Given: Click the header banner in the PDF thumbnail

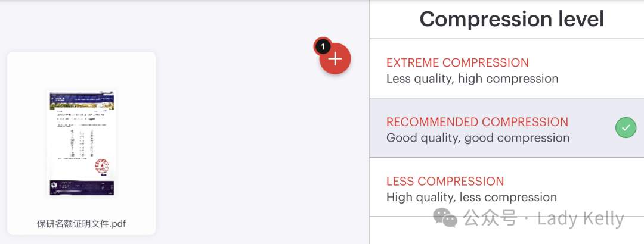Looking at the screenshot, I should (81, 101).
